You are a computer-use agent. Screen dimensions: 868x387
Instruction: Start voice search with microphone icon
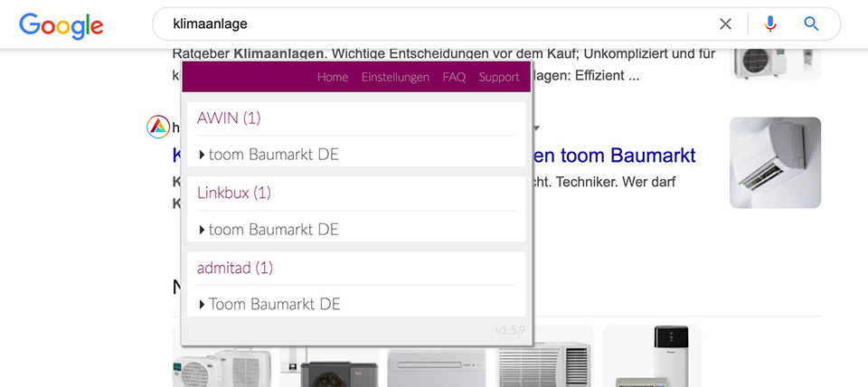pos(770,24)
